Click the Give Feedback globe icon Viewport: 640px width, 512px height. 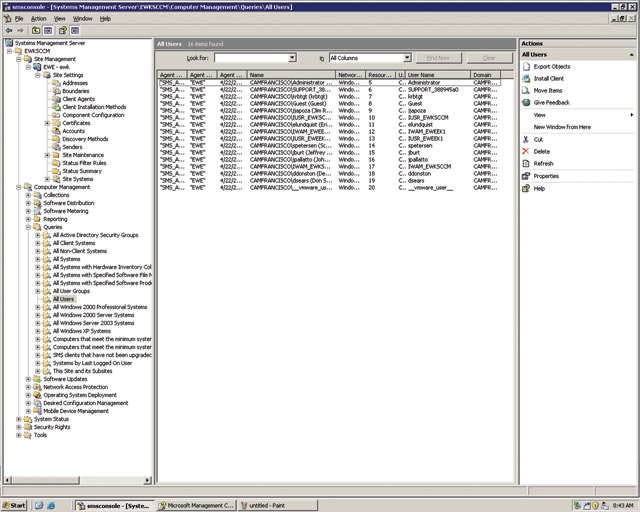[527, 102]
